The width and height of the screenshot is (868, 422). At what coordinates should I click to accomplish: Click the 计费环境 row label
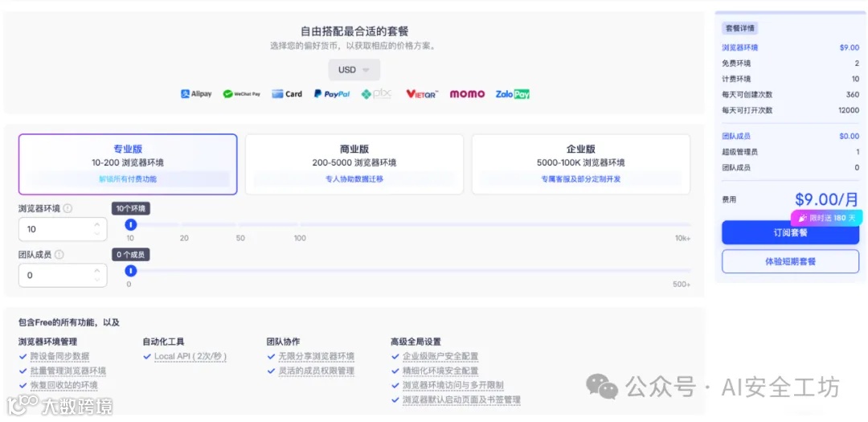(736, 80)
